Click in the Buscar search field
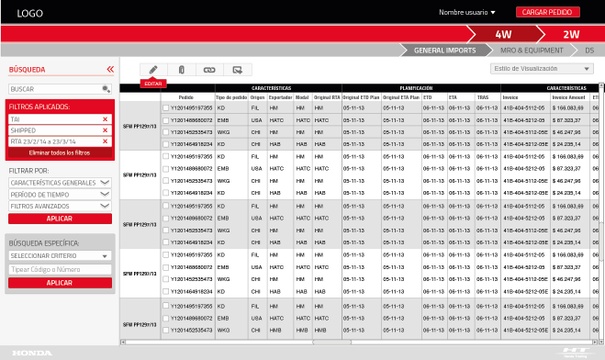 pos(60,89)
